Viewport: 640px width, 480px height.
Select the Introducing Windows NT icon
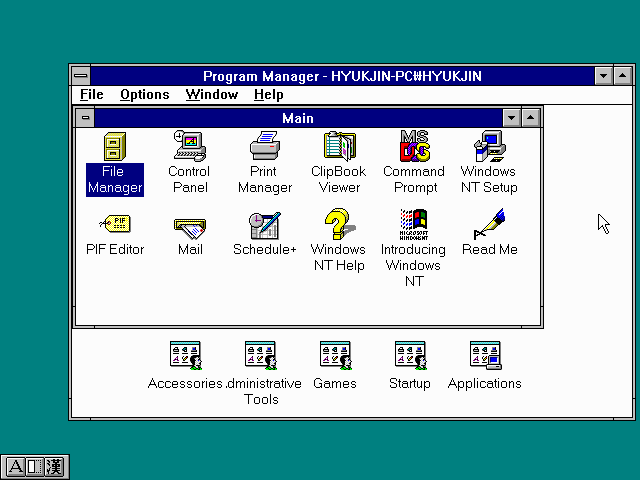tap(414, 224)
